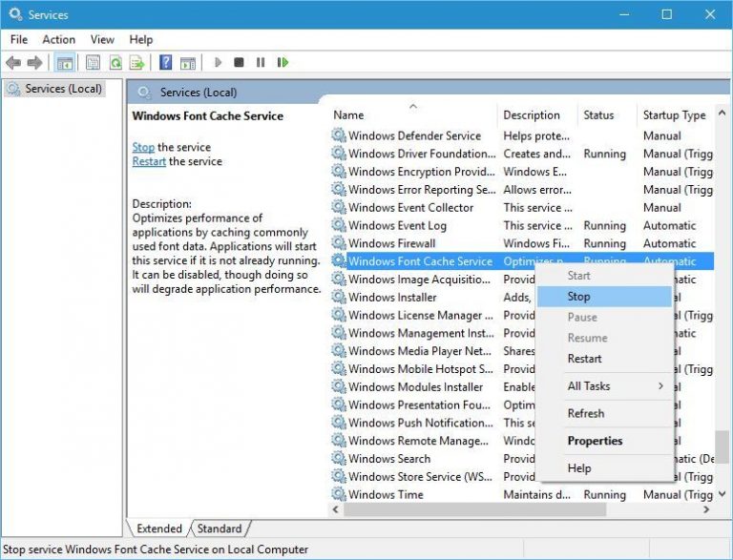Choose Restart from the context menu
Screen dimensions: 733x560
[x=604, y=359]
